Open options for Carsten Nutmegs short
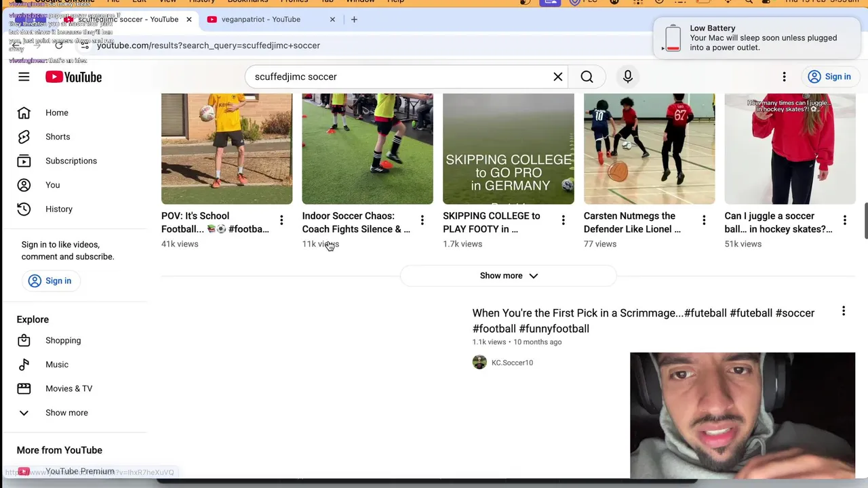 click(704, 220)
